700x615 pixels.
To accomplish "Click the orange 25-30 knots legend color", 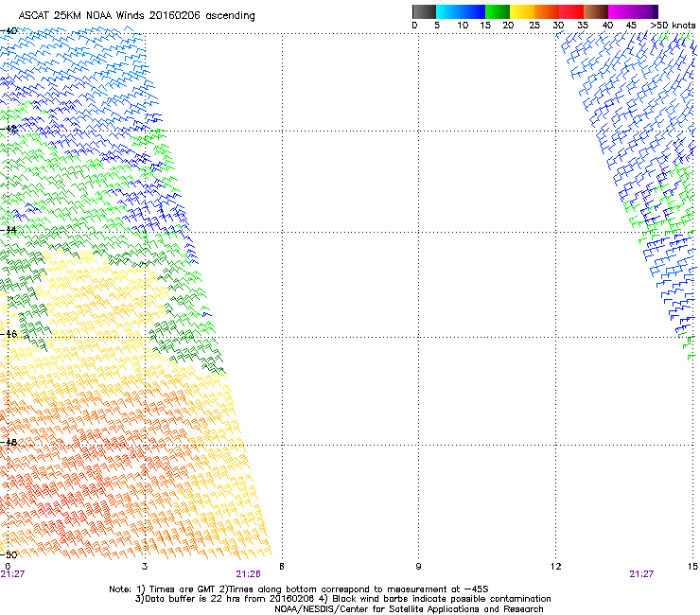I will click(x=547, y=11).
